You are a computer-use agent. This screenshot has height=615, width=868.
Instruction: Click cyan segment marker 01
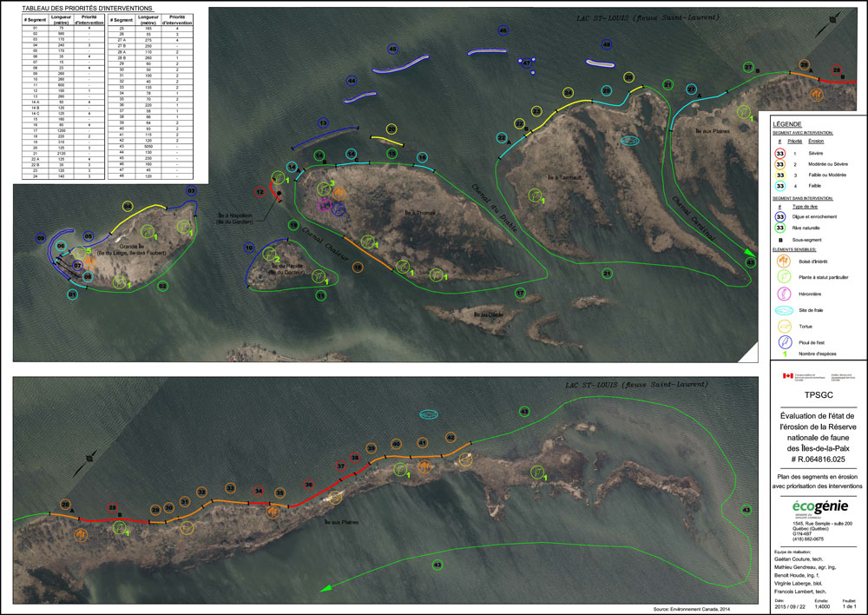[x=73, y=294]
